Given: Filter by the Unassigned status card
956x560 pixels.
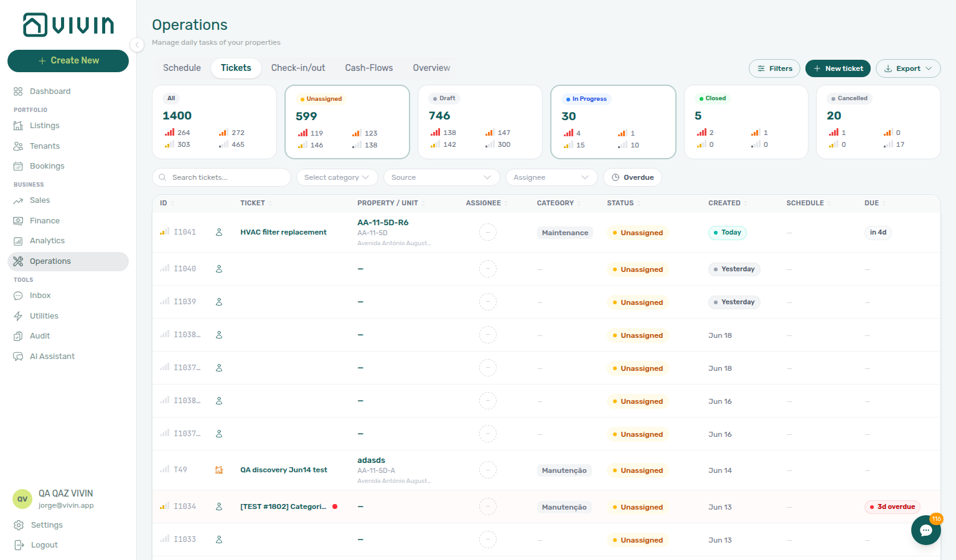Looking at the screenshot, I should [347, 122].
